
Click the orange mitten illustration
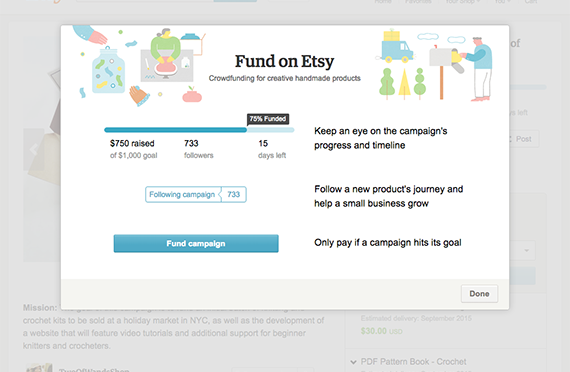point(139,96)
